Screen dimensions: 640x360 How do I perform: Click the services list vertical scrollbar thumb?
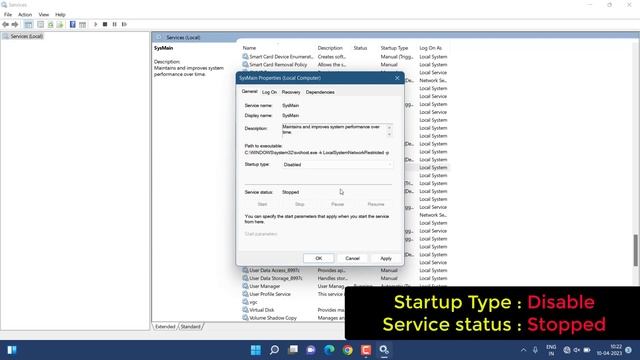636,251
